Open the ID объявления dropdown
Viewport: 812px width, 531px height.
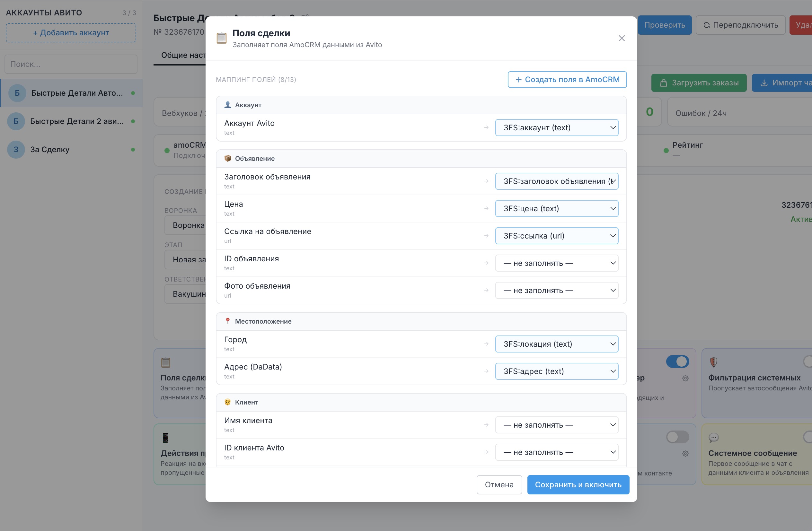pos(556,263)
